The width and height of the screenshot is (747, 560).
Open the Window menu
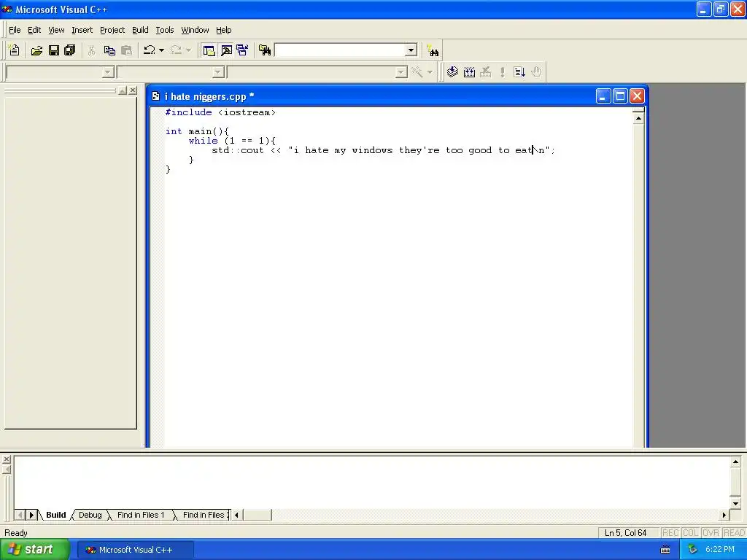[195, 30]
